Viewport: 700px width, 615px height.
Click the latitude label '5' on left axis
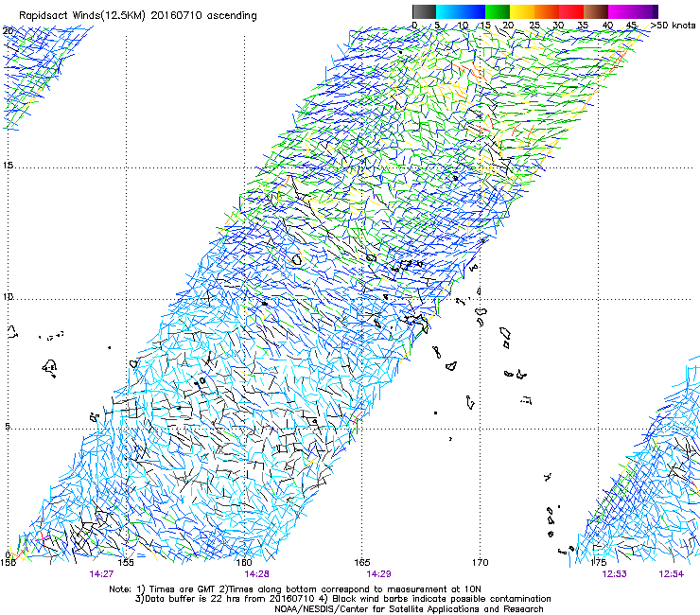tap(8, 427)
